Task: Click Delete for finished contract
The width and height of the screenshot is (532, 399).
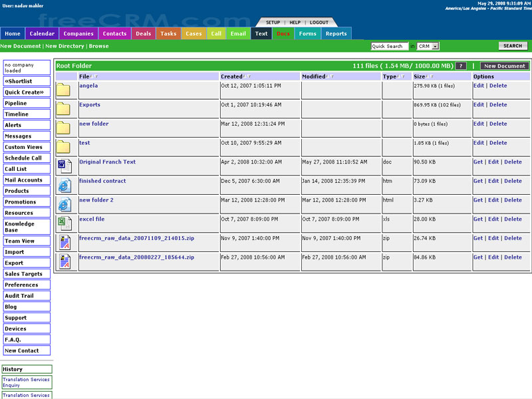Action: [x=513, y=181]
